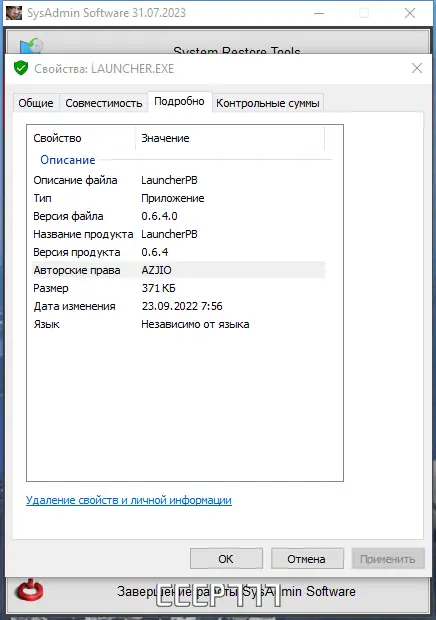Click the green shield icon in Properties title
The image size is (436, 620).
tap(21, 68)
